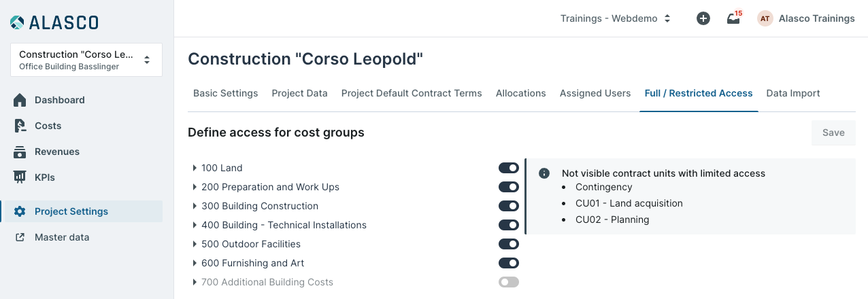
Task: Disable access toggle for 100 Land
Action: click(509, 168)
